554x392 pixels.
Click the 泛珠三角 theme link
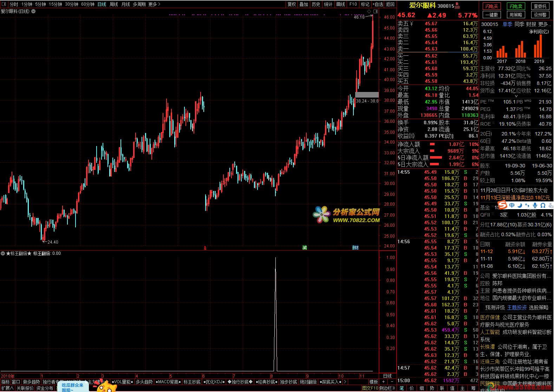490,361
